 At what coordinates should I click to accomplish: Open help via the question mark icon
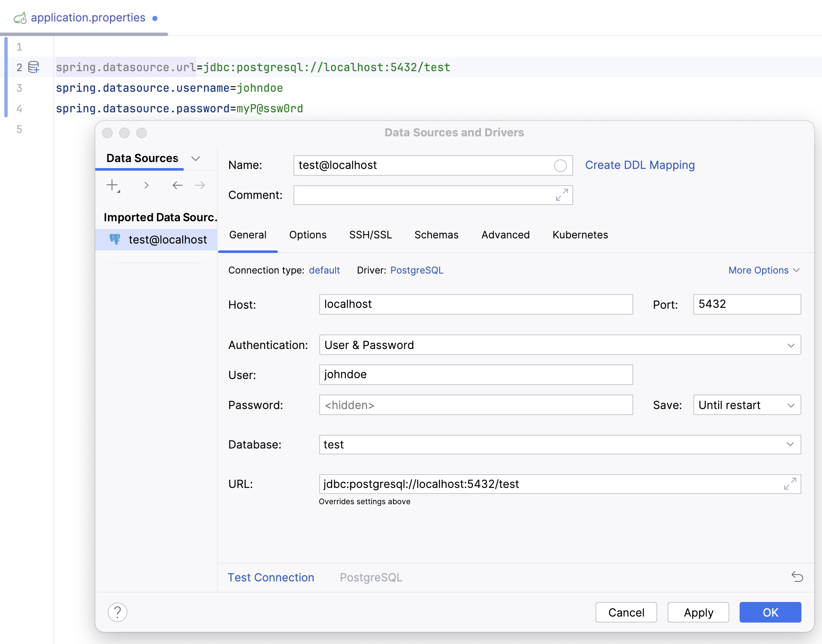tap(117, 612)
